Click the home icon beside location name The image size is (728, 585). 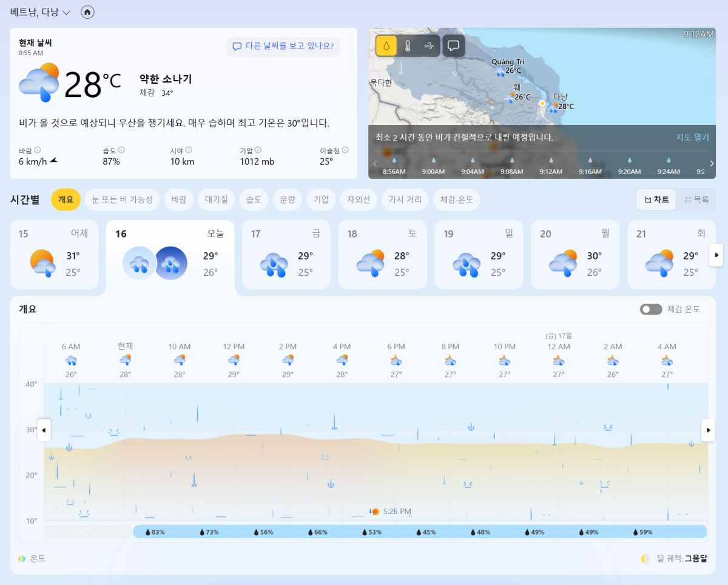tap(87, 12)
